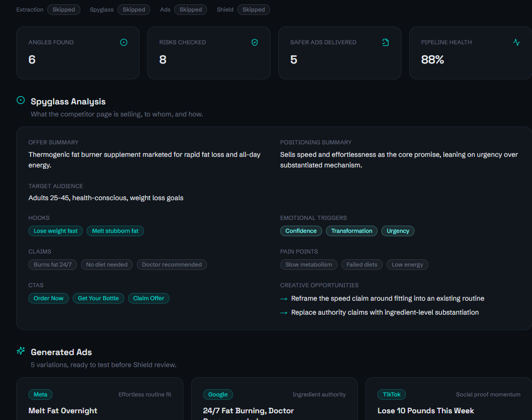Click the Ingredient authority angle label
The width and height of the screenshot is (532, 420).
tap(319, 395)
